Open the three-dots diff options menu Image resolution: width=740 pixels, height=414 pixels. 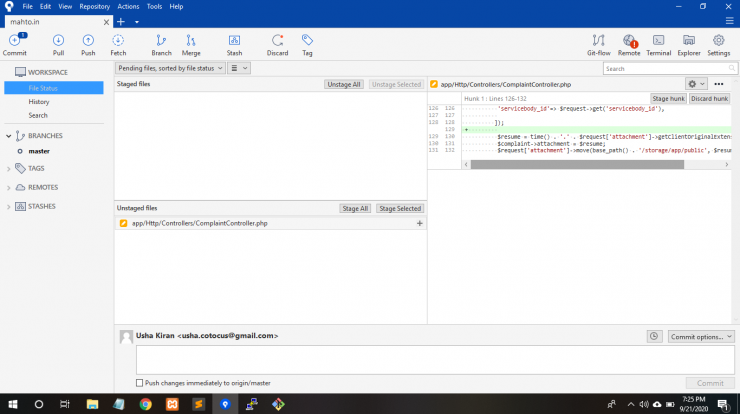point(718,84)
